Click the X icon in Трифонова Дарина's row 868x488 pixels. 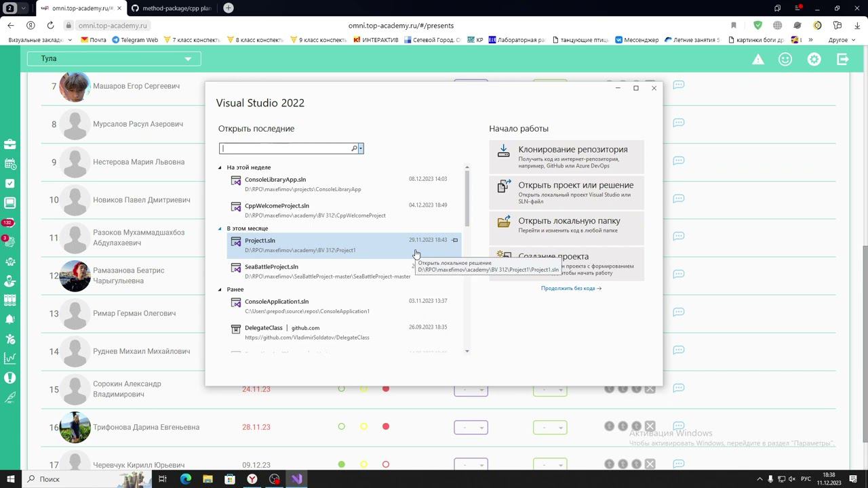pyautogui.click(x=650, y=426)
